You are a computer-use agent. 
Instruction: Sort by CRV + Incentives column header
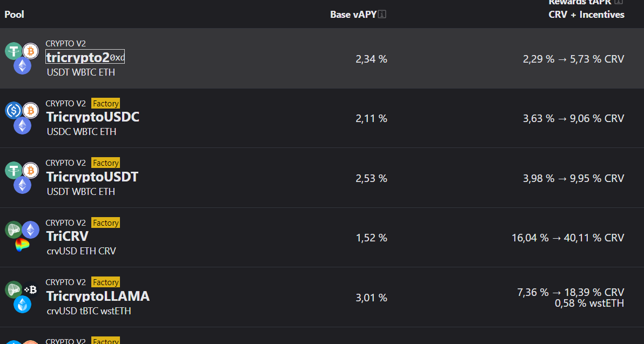coord(587,15)
